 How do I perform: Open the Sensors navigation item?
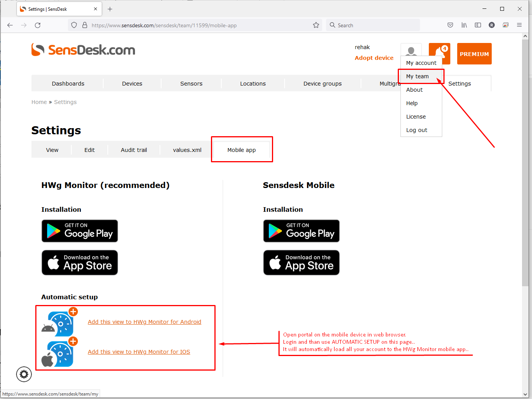click(191, 84)
